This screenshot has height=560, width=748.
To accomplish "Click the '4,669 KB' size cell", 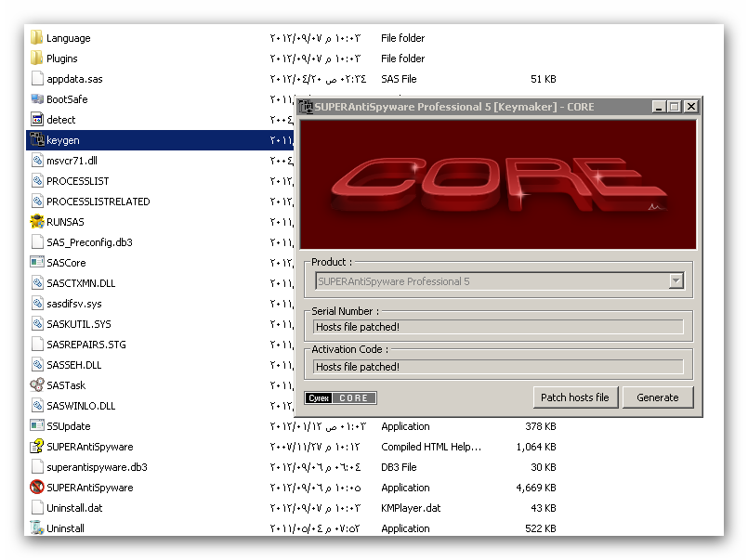I will click(x=536, y=488).
